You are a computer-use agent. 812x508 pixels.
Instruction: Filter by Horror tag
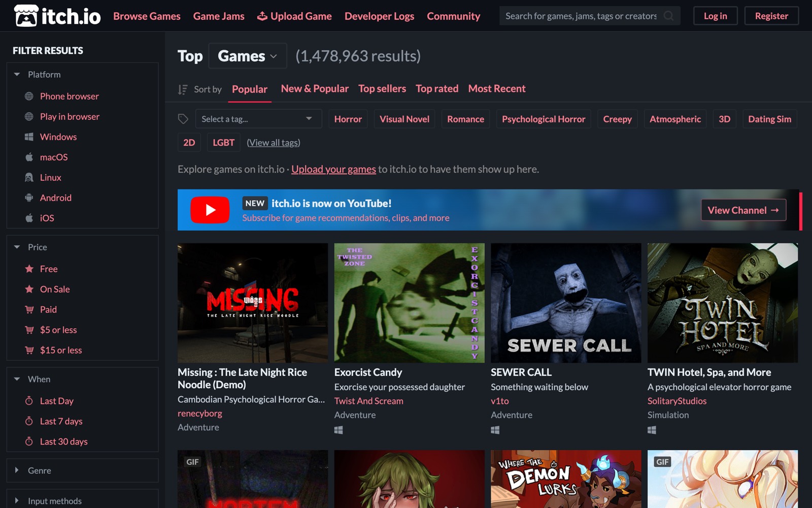tap(348, 119)
